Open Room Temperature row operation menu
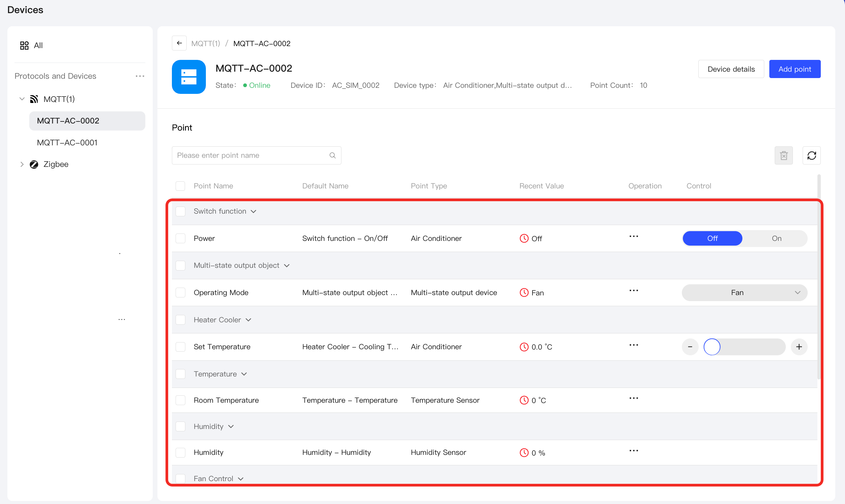845x504 pixels. (x=633, y=398)
